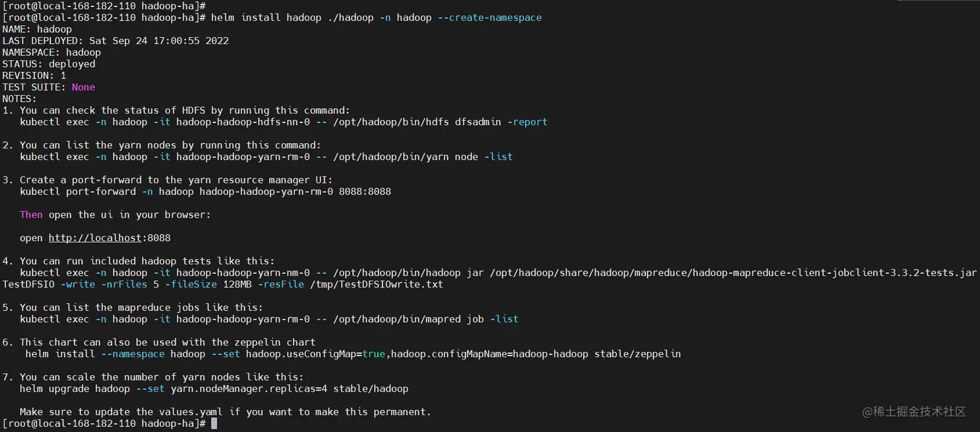Click 'LAST DEPLOYED: Sat Sep 24 17:00:55 2022'
The width and height of the screenshot is (980, 432).
pos(115,41)
